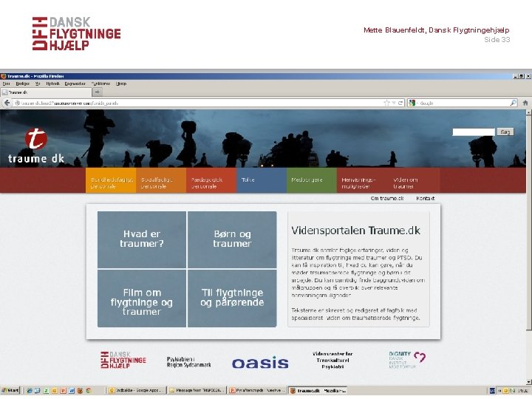
Task: Open the URL history dropdown arrow
Action: click(x=394, y=103)
